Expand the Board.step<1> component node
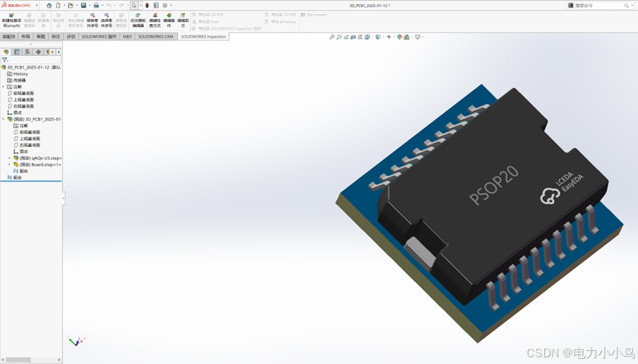 pyautogui.click(x=10, y=165)
